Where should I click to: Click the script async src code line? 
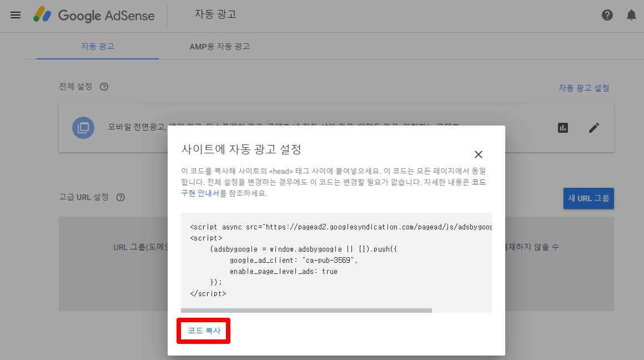pos(341,227)
